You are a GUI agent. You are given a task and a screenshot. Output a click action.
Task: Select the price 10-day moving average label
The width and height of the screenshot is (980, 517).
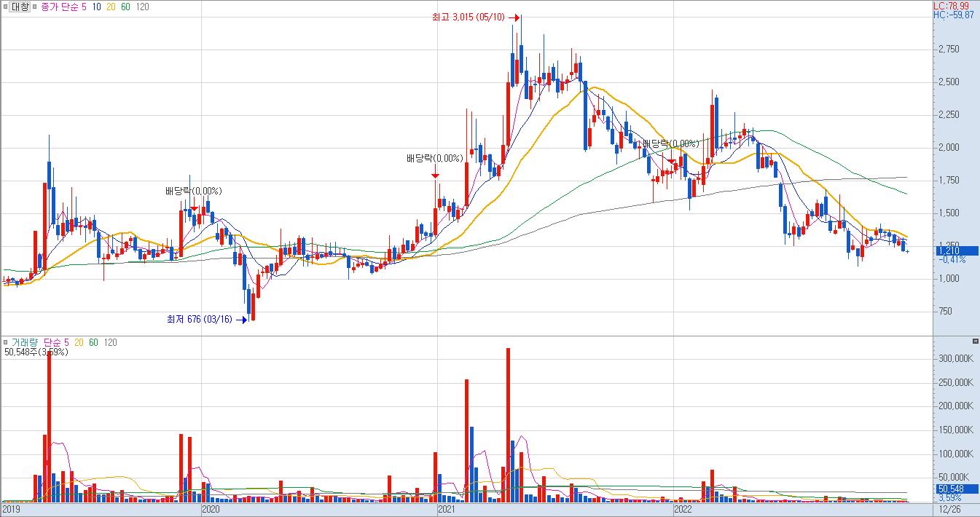pos(96,7)
